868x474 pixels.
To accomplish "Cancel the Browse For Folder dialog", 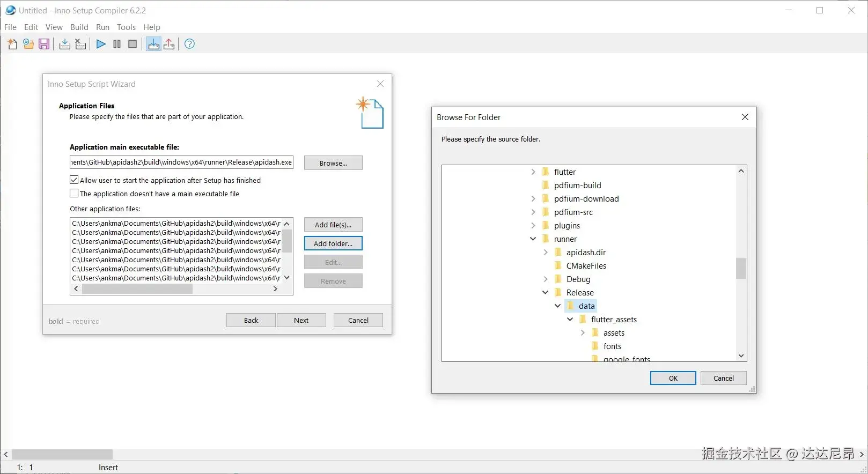I will [x=724, y=378].
